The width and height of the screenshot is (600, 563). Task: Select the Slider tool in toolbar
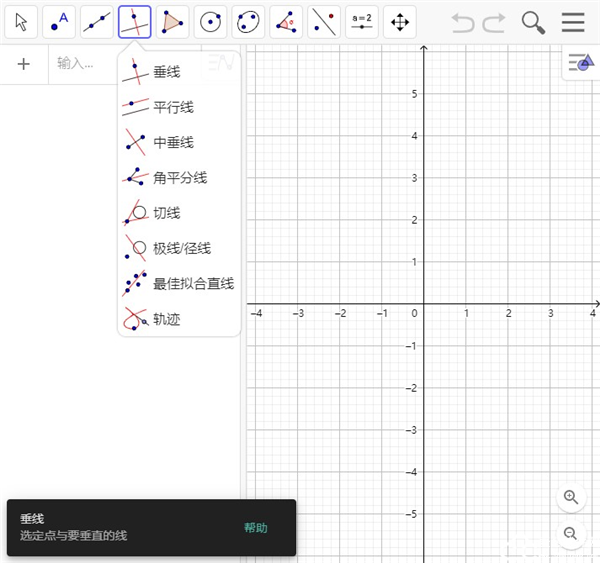361,22
